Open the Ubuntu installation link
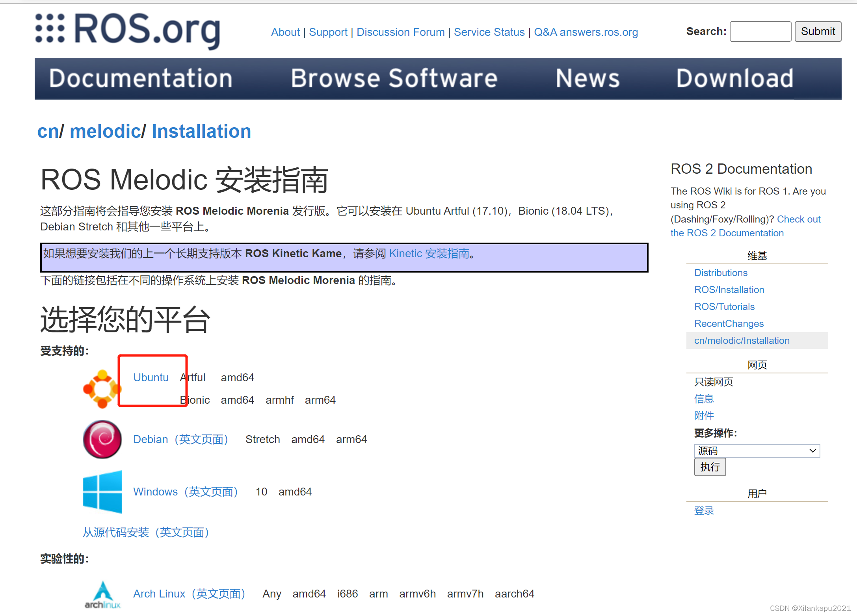This screenshot has width=857, height=616. pos(151,377)
